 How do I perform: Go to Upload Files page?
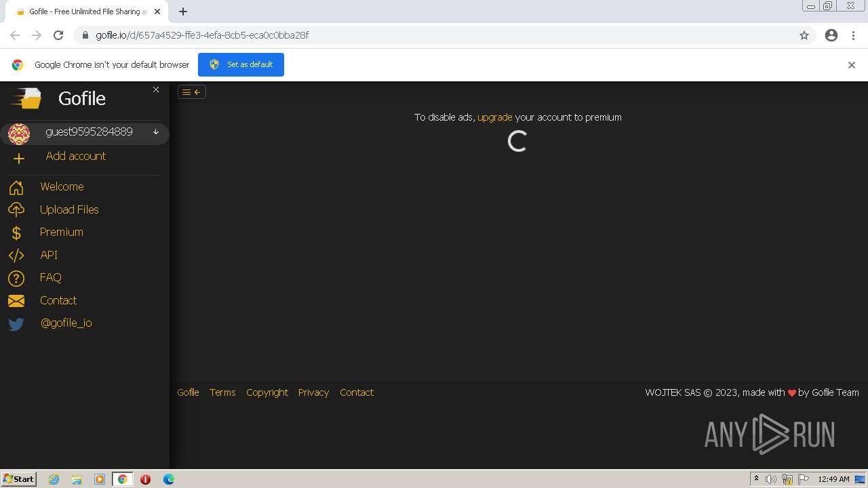tap(69, 209)
